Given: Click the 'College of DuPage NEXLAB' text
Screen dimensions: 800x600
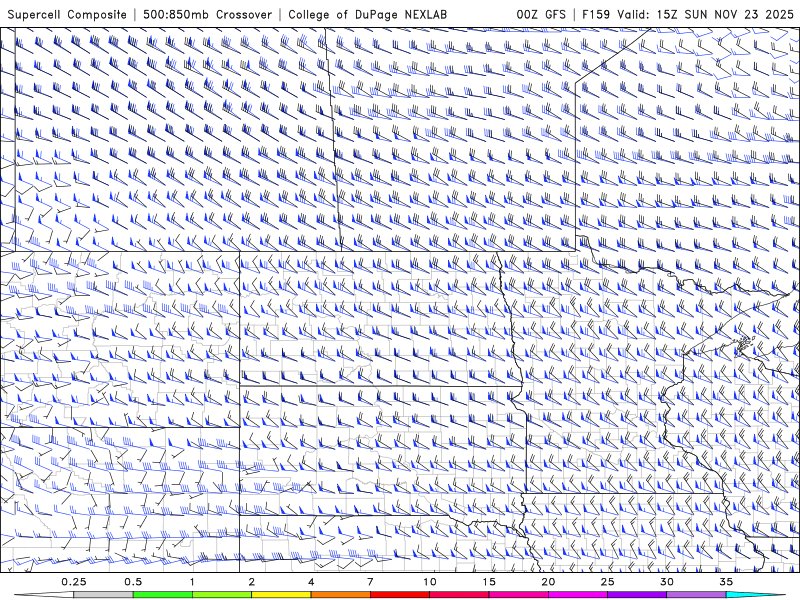Looking at the screenshot, I should tap(367, 15).
